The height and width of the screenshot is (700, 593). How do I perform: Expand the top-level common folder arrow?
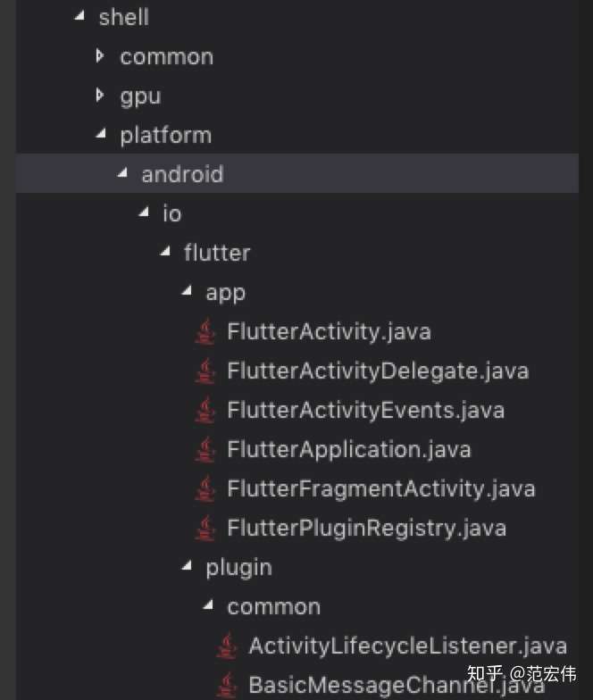(x=101, y=56)
